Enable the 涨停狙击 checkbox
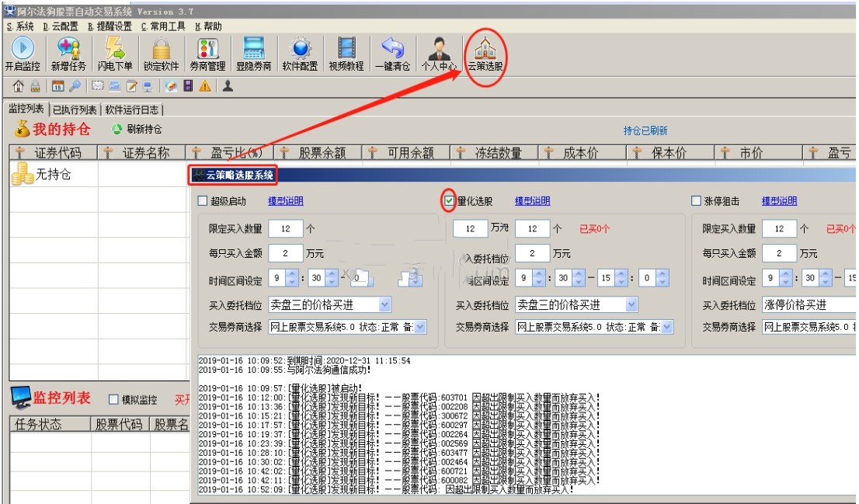The image size is (859, 504). [x=697, y=201]
